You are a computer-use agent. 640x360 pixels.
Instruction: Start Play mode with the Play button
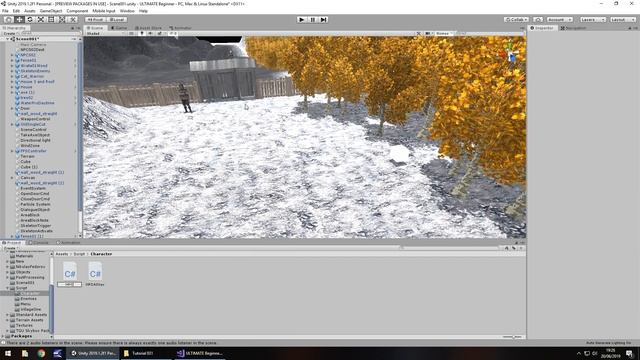coord(301,20)
